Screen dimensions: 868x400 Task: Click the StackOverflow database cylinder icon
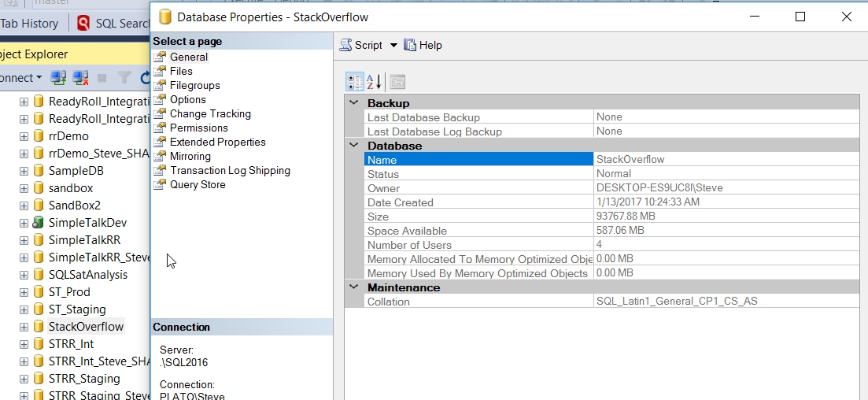[x=38, y=327]
